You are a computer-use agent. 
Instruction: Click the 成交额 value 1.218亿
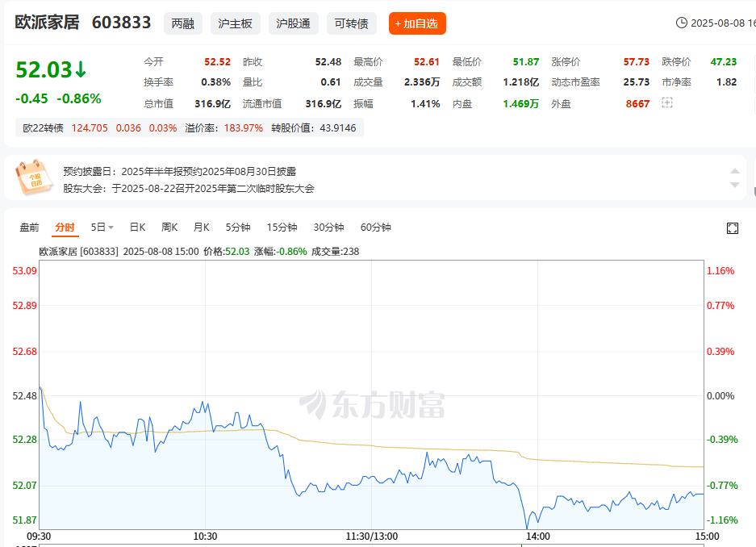pyautogui.click(x=520, y=82)
